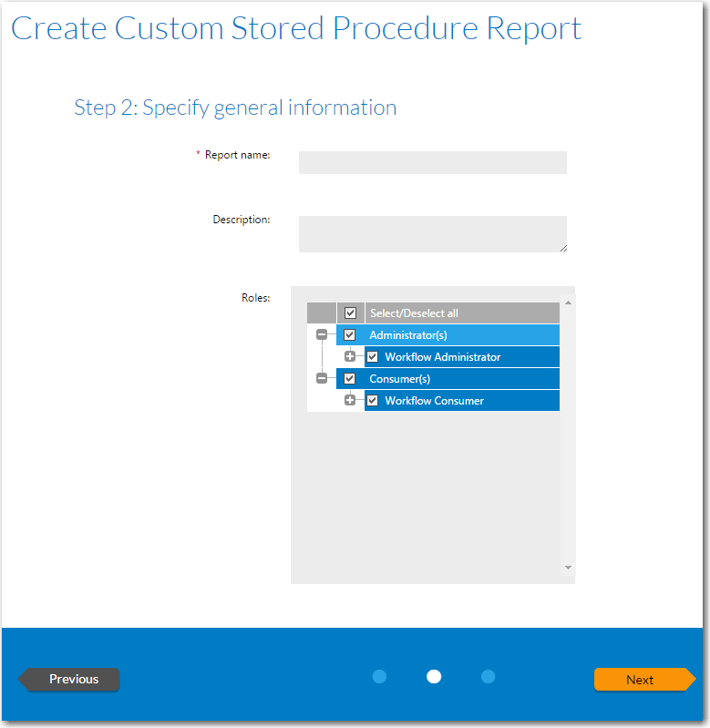Click the roles list scroll down arrow
710x728 pixels.
(568, 568)
